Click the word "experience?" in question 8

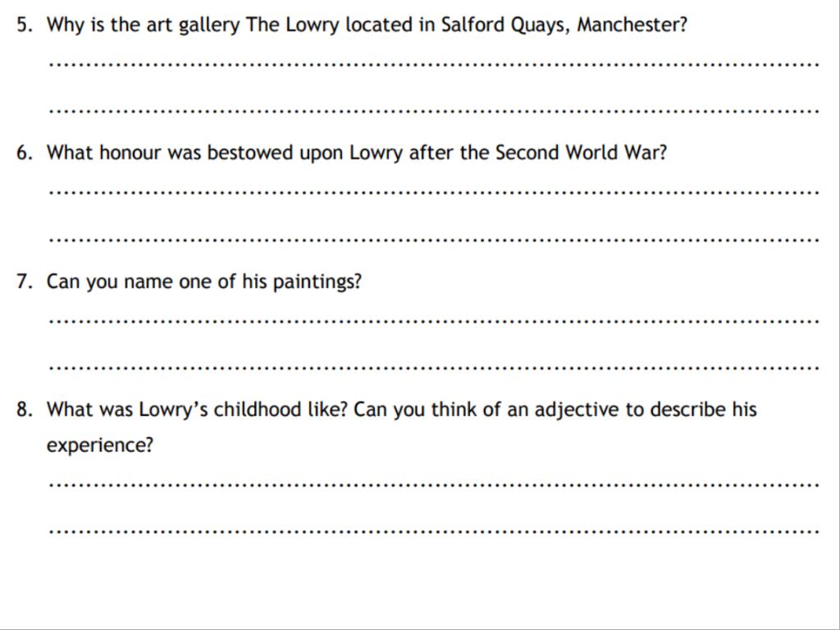pos(100,445)
